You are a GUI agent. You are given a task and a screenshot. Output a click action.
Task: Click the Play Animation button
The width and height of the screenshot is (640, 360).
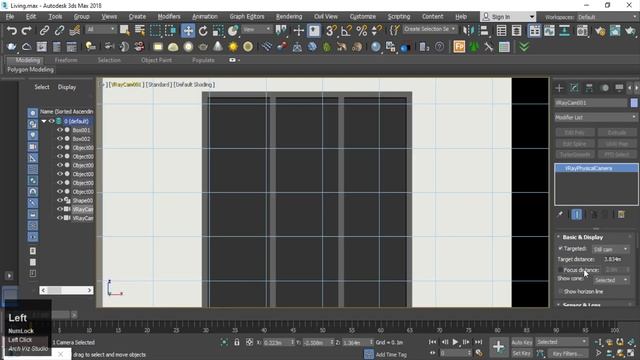point(455,342)
